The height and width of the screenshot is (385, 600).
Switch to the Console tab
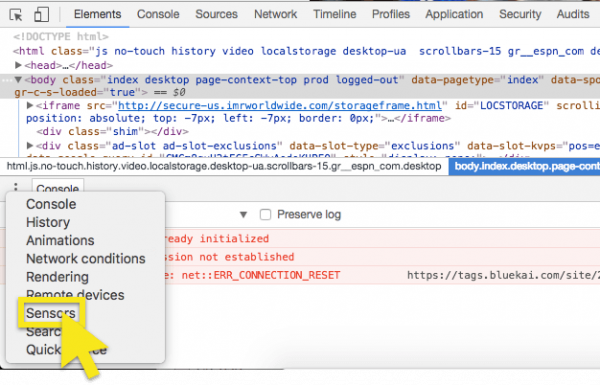(x=158, y=14)
